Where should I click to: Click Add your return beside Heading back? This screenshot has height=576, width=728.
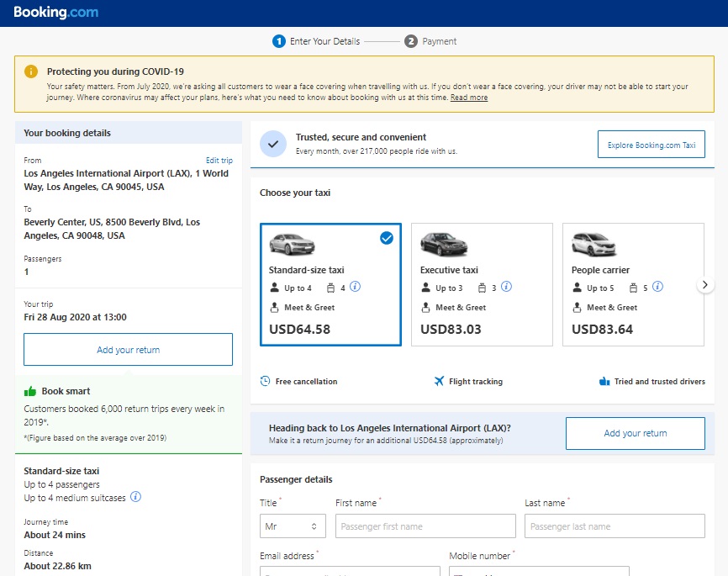point(636,433)
